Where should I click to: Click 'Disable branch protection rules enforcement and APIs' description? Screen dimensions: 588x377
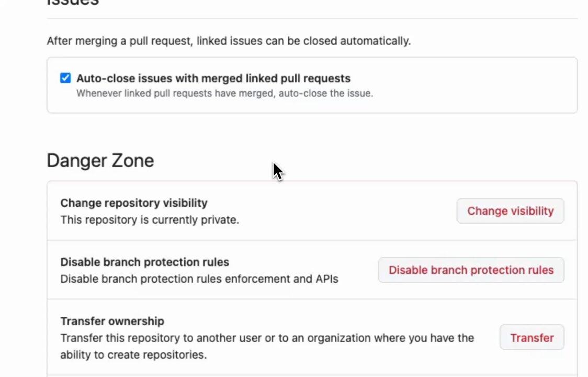click(x=199, y=279)
